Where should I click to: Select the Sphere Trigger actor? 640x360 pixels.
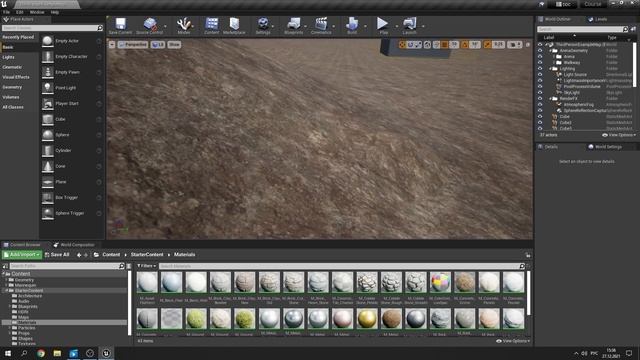[x=72, y=213]
